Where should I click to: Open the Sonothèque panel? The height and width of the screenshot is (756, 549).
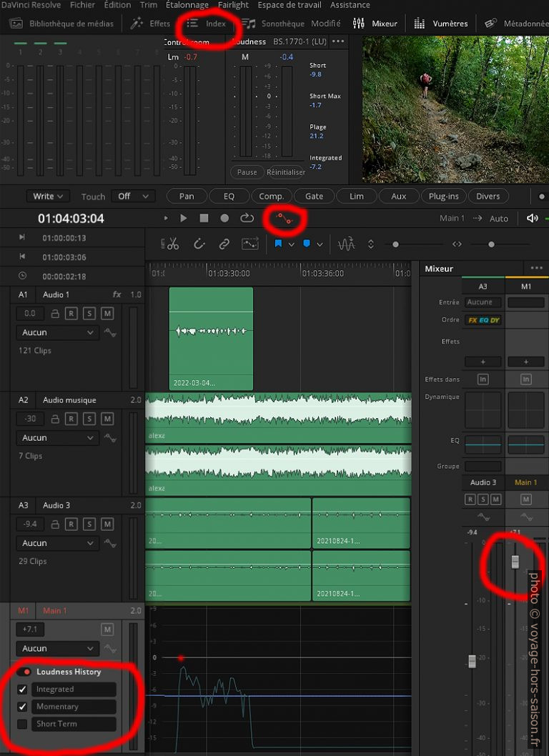273,23
